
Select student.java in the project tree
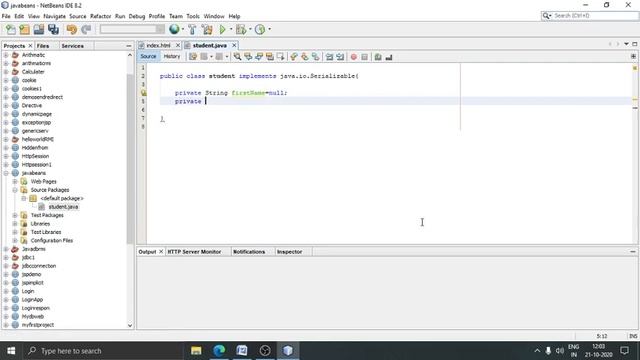[x=63, y=207]
